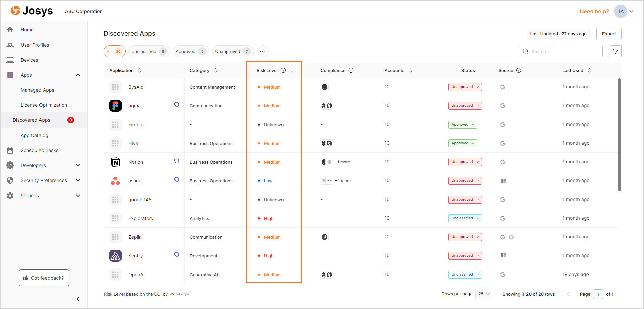Go to the previous page arrow
The width and height of the screenshot is (644, 309).
click(x=568, y=294)
